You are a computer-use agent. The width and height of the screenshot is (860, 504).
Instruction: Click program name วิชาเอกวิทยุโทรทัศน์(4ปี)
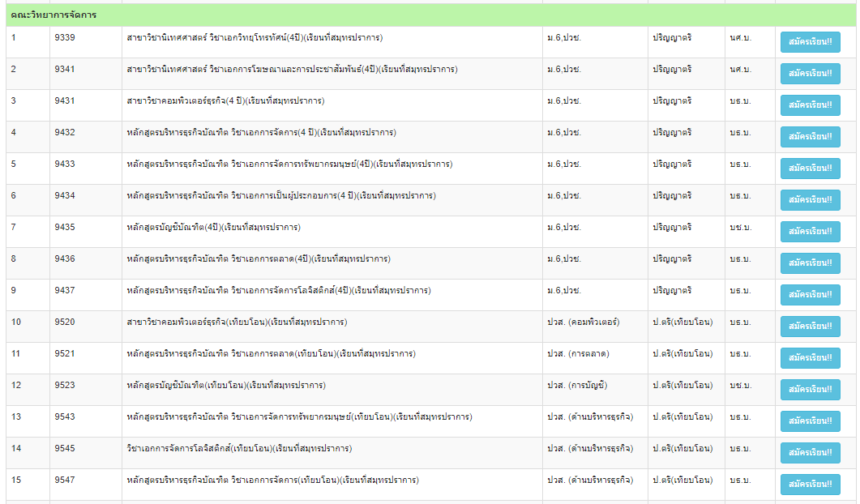pyautogui.click(x=255, y=38)
